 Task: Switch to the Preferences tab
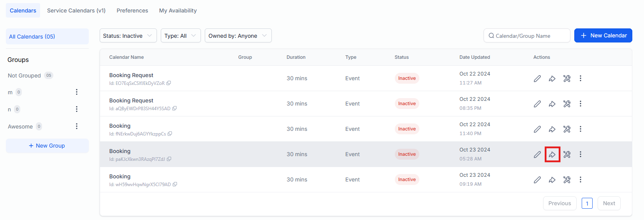(x=132, y=11)
